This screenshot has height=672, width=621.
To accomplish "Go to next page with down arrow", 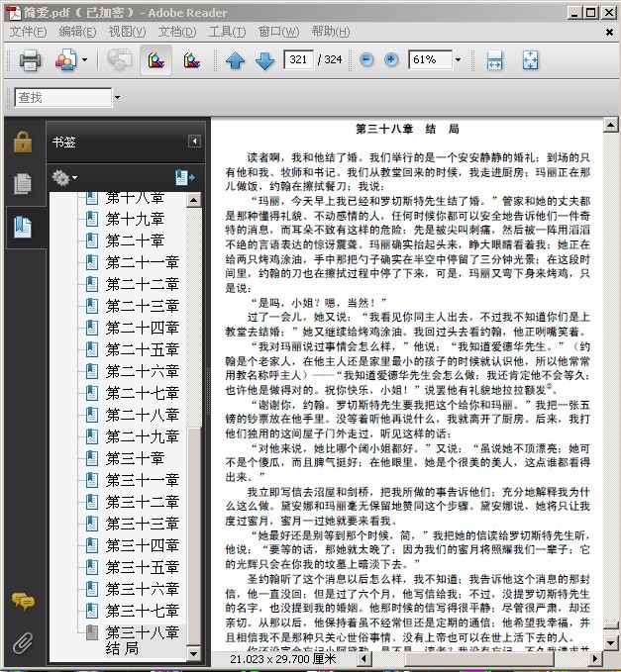I will (x=265, y=60).
